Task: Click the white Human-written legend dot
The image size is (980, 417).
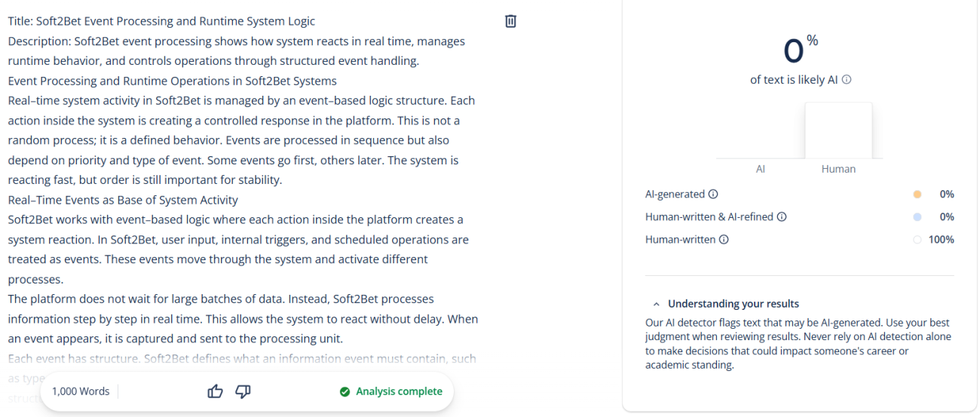Action: pos(917,240)
